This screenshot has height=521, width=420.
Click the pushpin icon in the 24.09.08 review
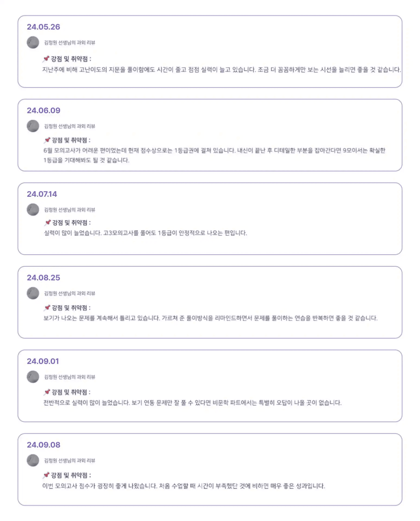(x=46, y=475)
